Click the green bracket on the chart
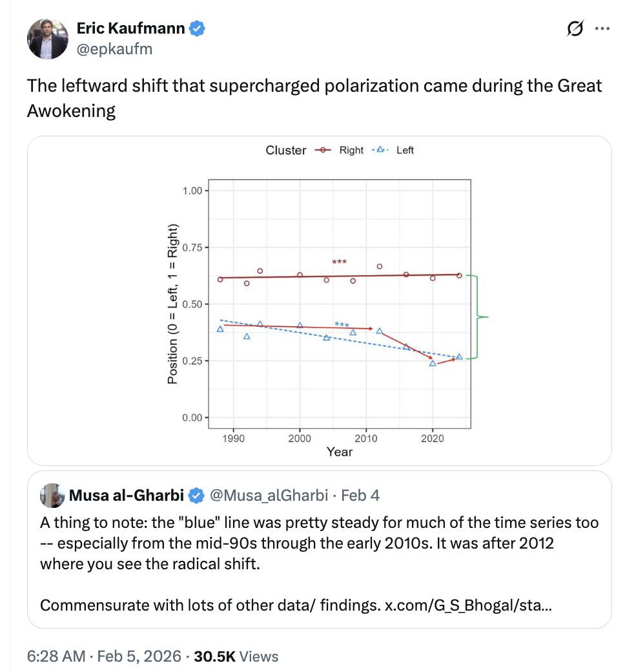Viewport: 625px width, 672px height. (480, 317)
